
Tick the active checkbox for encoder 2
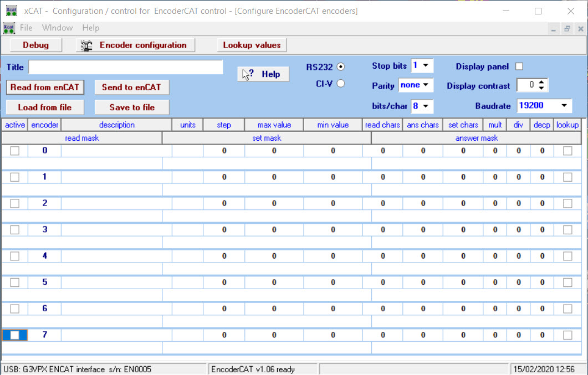pyautogui.click(x=14, y=203)
